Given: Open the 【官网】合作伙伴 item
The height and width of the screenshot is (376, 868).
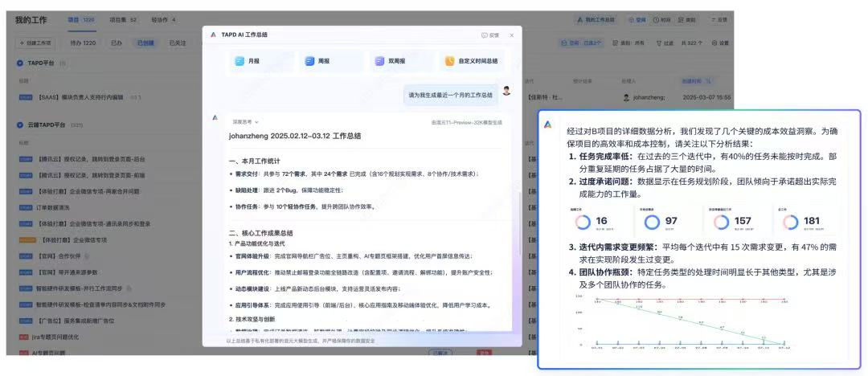Looking at the screenshot, I should pyautogui.click(x=59, y=256).
